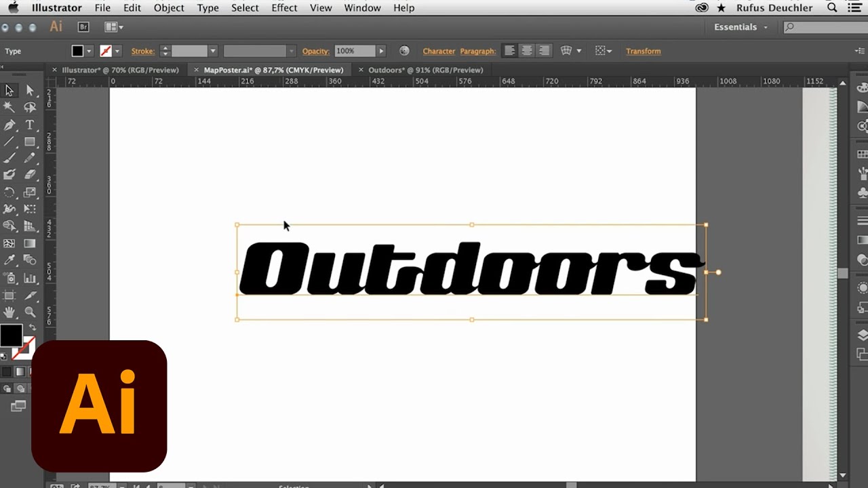Reset default fill and stroke

coord(3,356)
